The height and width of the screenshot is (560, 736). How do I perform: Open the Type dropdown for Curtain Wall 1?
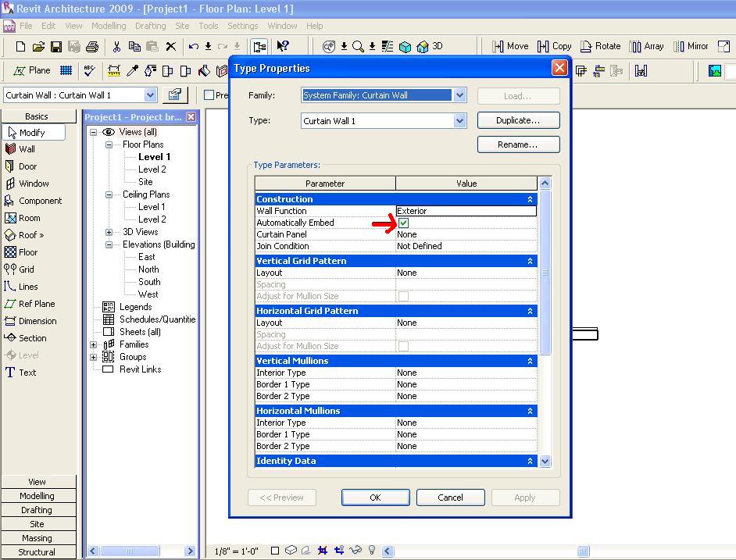tap(459, 121)
